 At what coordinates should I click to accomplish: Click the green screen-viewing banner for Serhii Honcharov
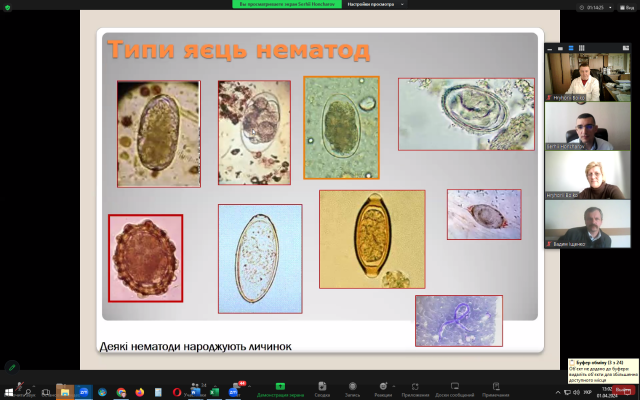click(287, 4)
